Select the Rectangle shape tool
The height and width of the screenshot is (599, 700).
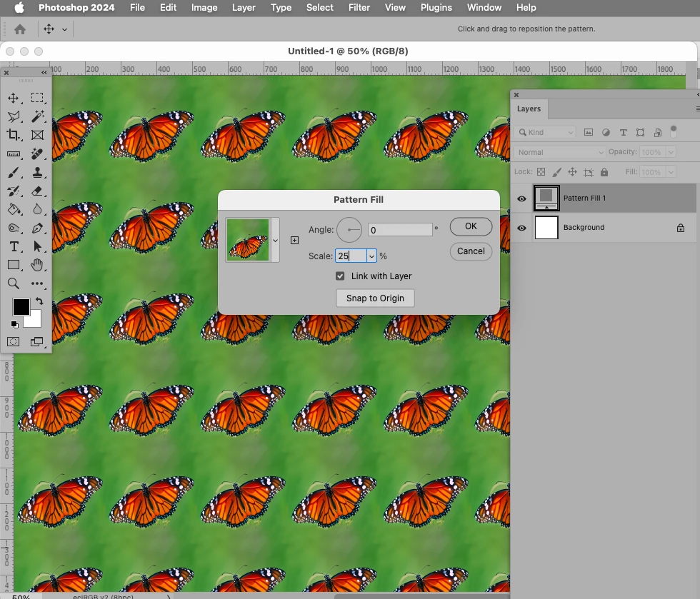click(x=14, y=265)
